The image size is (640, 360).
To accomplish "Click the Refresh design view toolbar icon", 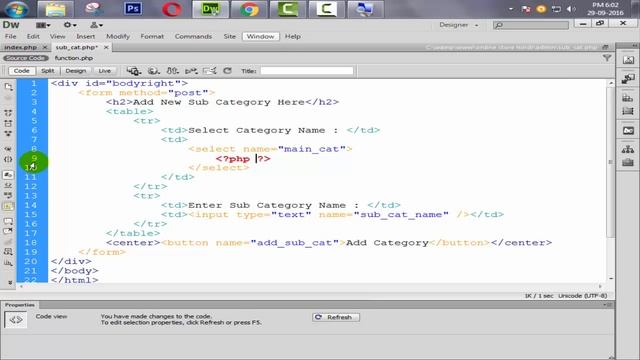I will [227, 71].
